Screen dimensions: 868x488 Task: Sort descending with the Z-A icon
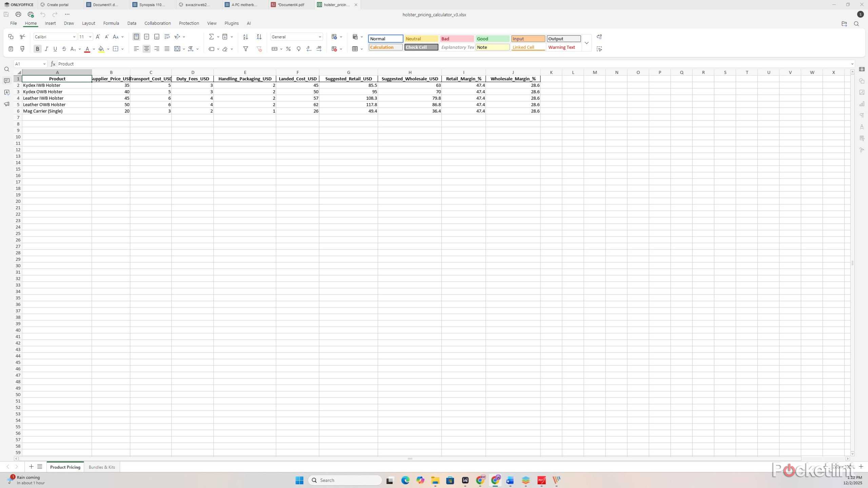(x=259, y=37)
